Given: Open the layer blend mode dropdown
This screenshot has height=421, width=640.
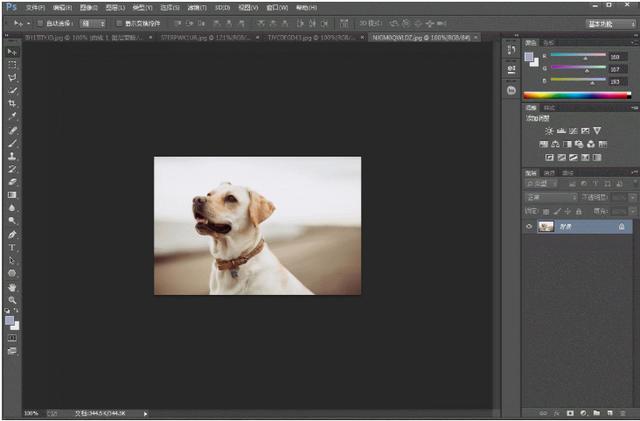Looking at the screenshot, I should click(550, 197).
